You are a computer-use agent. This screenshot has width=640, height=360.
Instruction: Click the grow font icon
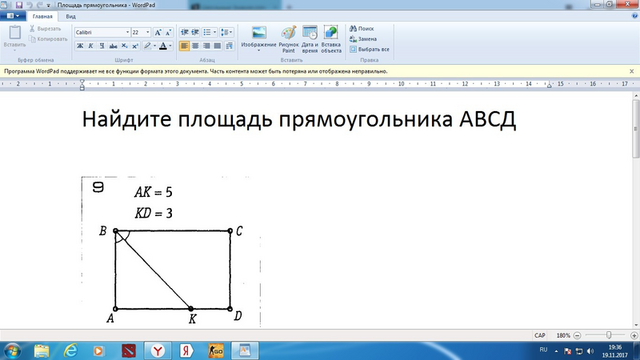coord(158,32)
